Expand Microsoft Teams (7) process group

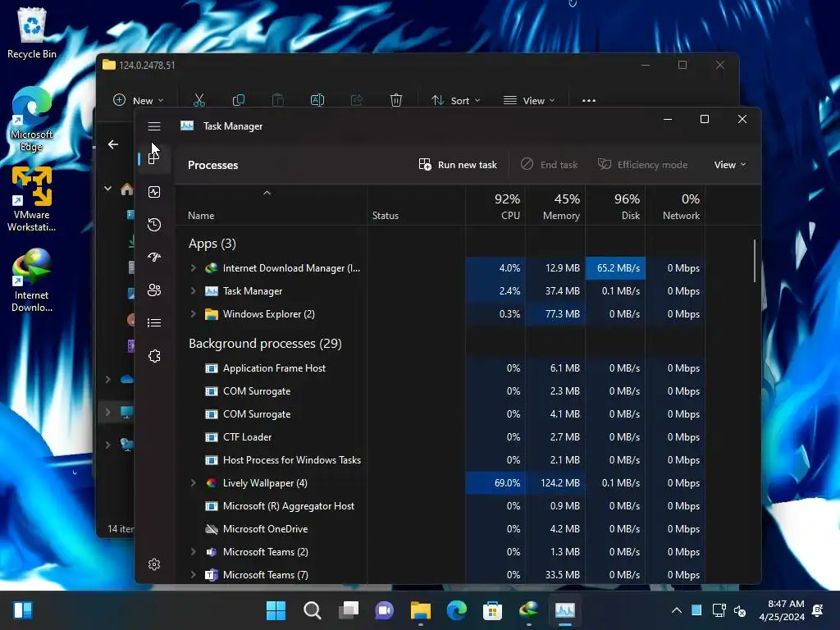click(x=193, y=575)
